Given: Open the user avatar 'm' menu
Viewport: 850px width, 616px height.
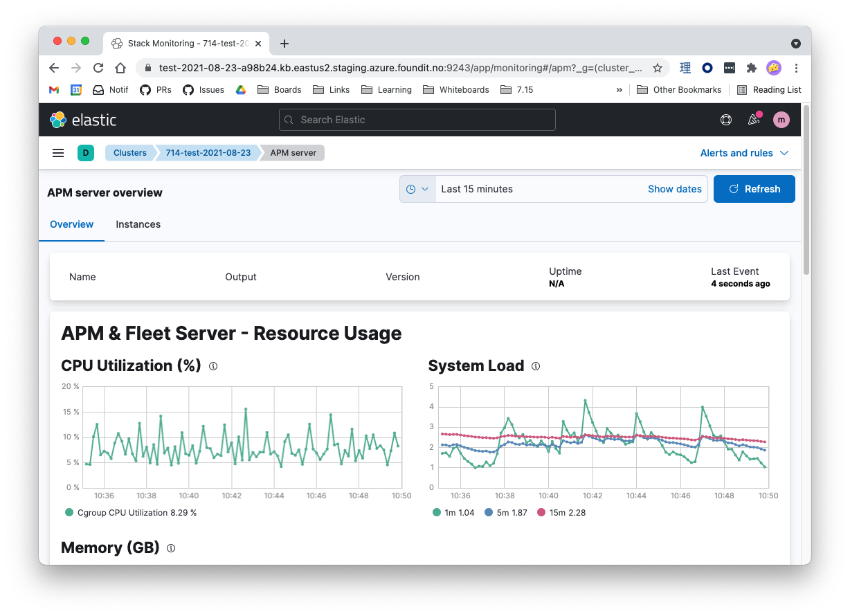Looking at the screenshot, I should click(781, 120).
